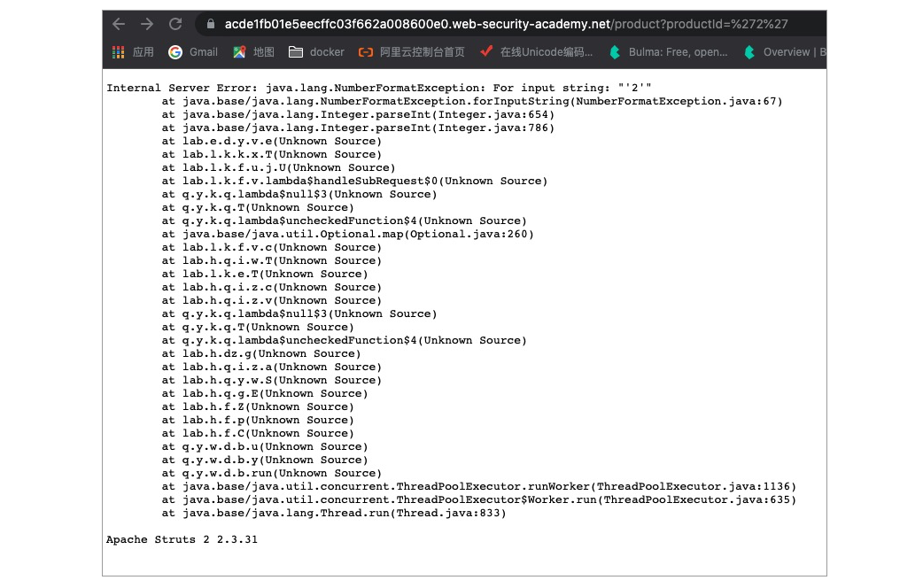Click the padlock site security icon
The image size is (923, 588).
(210, 24)
